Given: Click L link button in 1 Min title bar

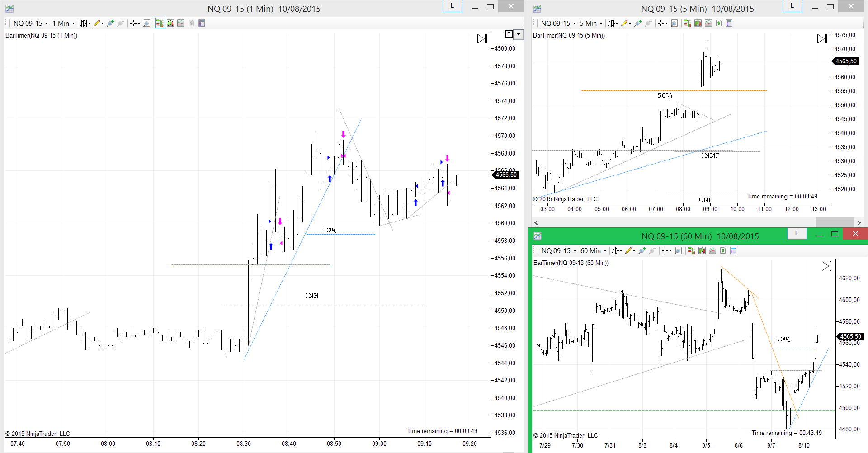Looking at the screenshot, I should (452, 6).
